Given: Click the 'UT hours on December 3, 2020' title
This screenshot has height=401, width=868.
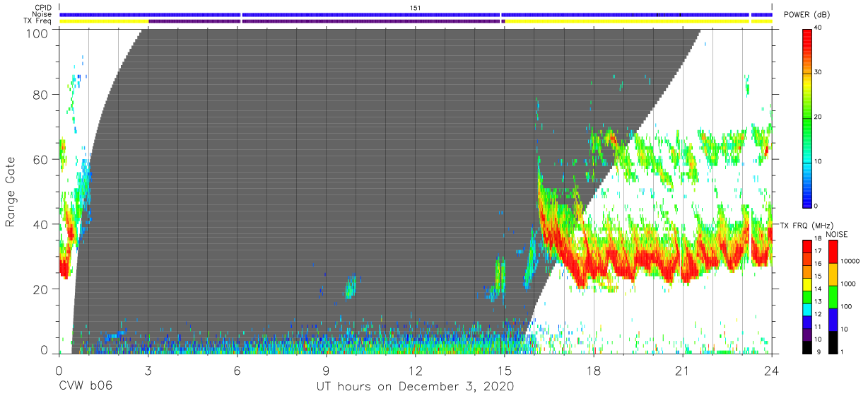Looking at the screenshot, I should tap(415, 386).
